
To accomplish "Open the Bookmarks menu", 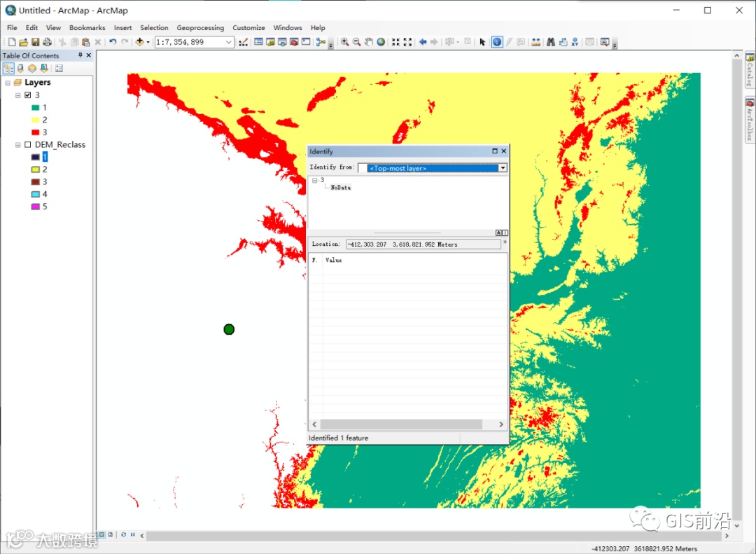I will [x=87, y=28].
